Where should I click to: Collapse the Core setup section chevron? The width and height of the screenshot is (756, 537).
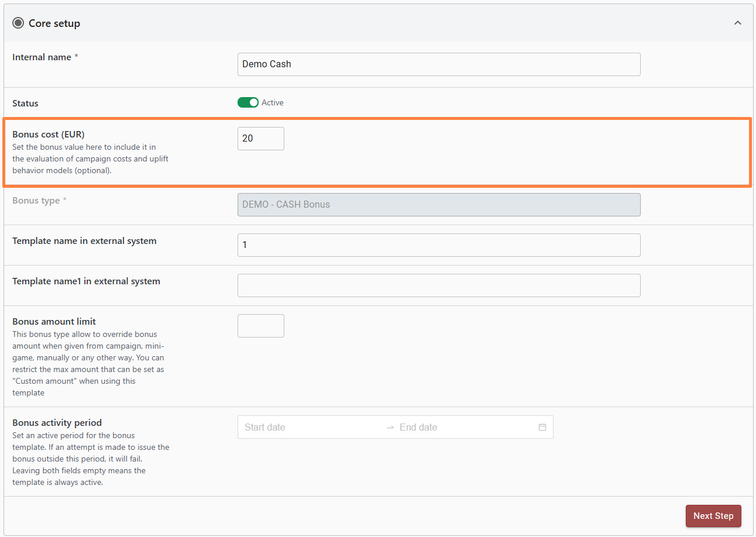[737, 23]
